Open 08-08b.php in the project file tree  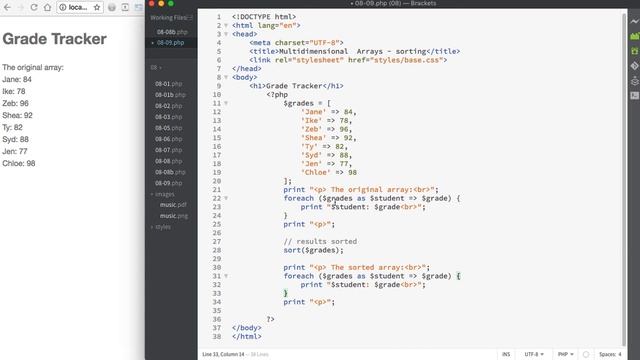170,172
